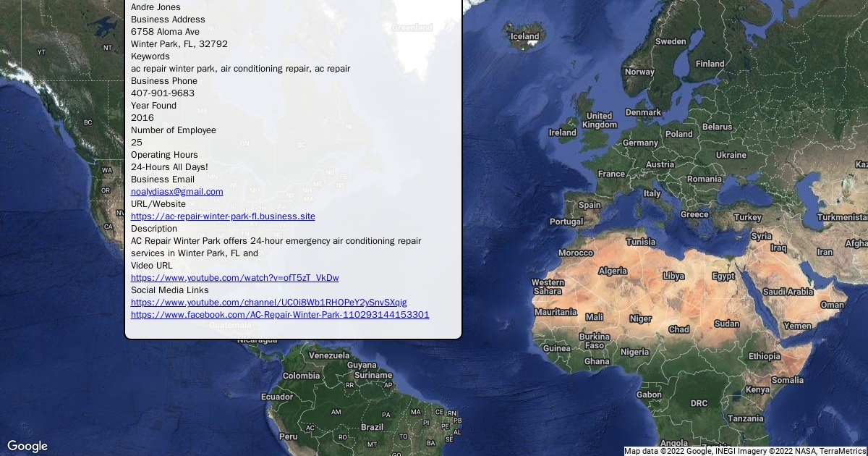Select the phone number 407-901-9683
The width and height of the screenshot is (868, 456).
163,93
